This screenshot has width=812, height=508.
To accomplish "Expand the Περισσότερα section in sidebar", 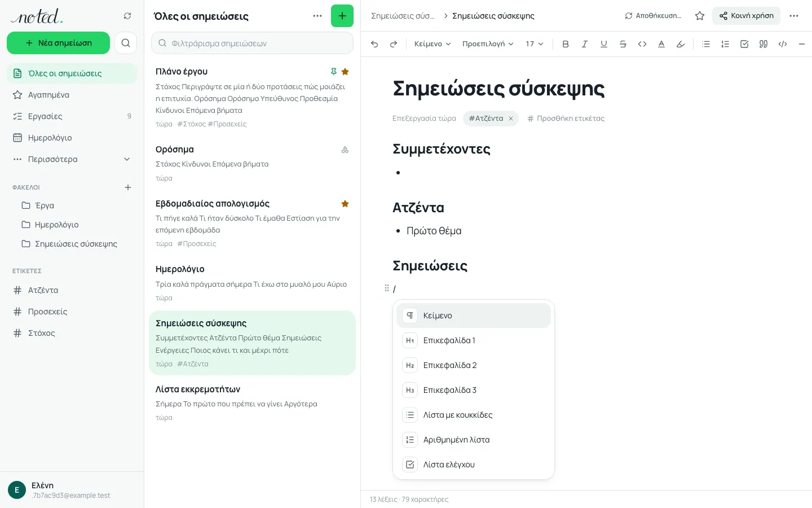I will click(72, 159).
